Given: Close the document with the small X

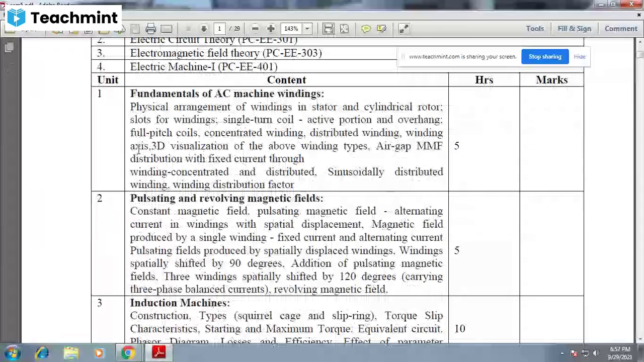Looking at the screenshot, I should click(639, 16).
